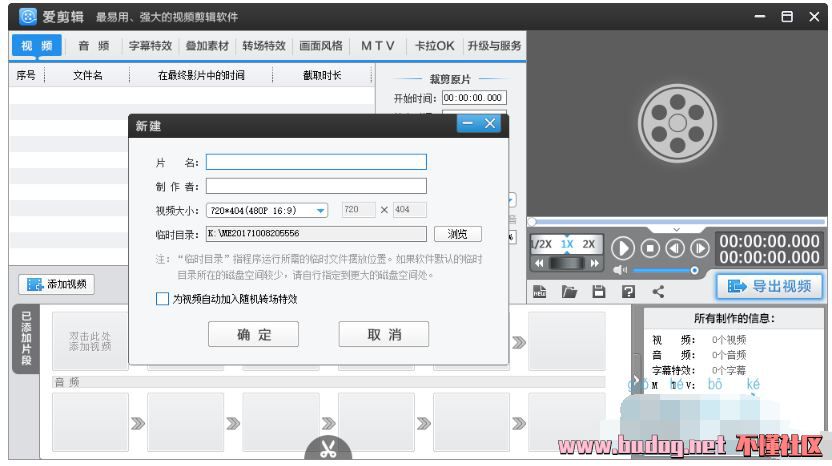Step back one frame in the preview

click(x=675, y=248)
